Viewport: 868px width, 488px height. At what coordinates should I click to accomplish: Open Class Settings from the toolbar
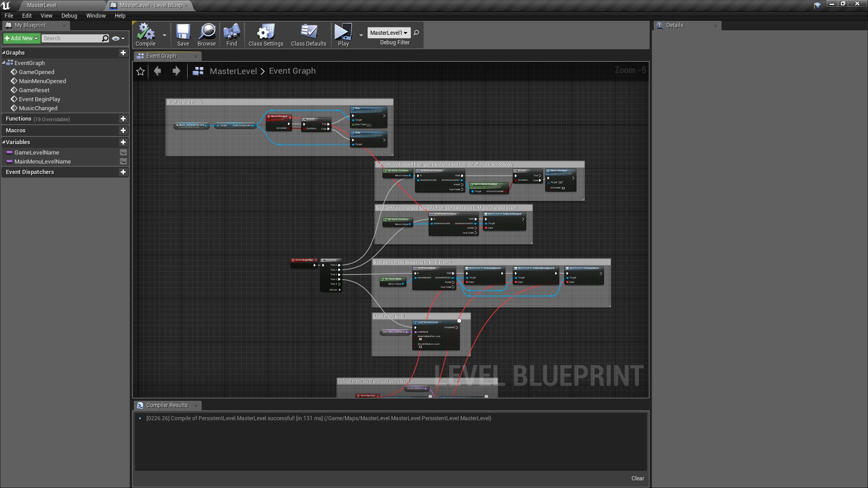coord(265,32)
